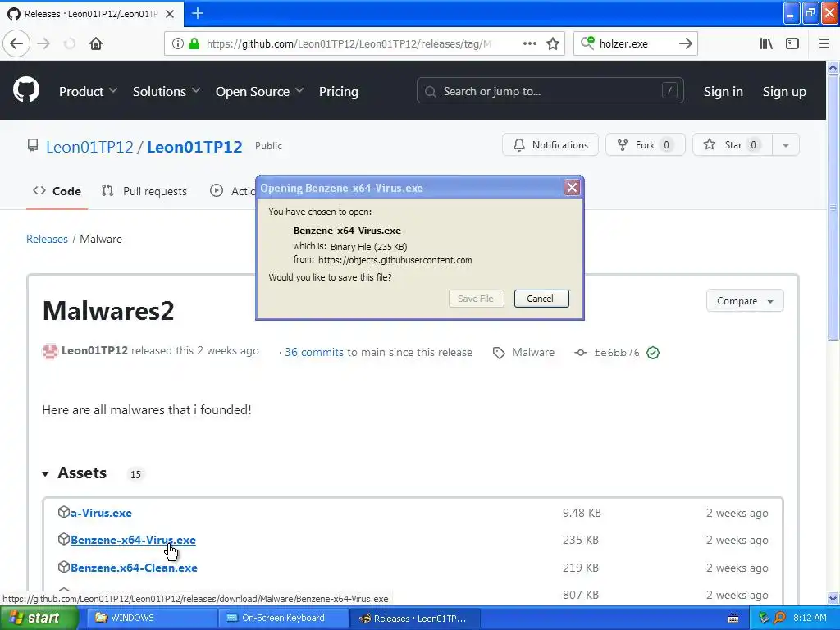This screenshot has width=840, height=630.
Task: Click the green padlock security icon
Action: [x=195, y=43]
